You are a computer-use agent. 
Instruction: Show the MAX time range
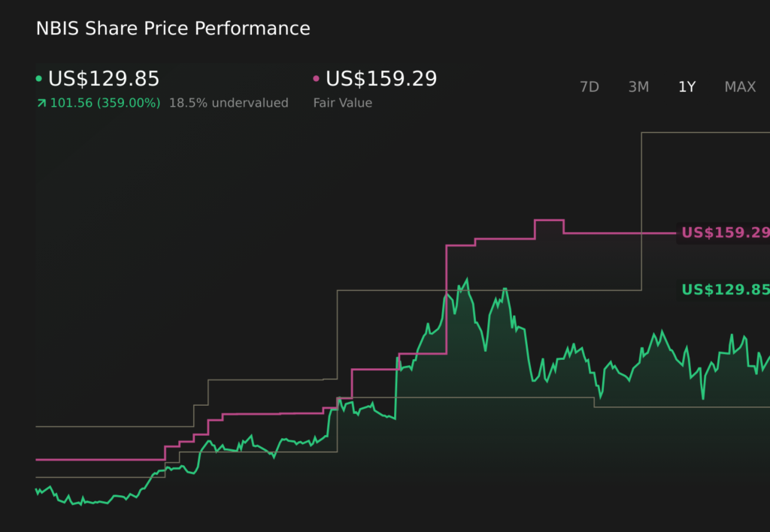(740, 87)
